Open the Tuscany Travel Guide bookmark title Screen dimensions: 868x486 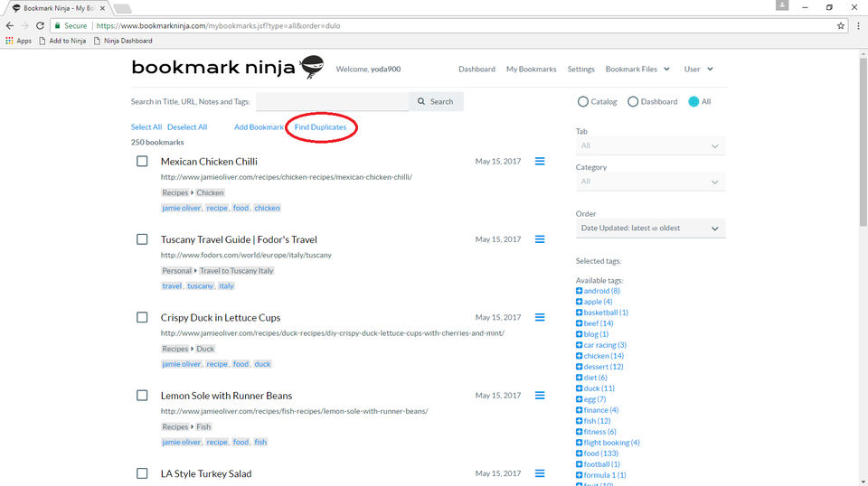click(x=239, y=239)
